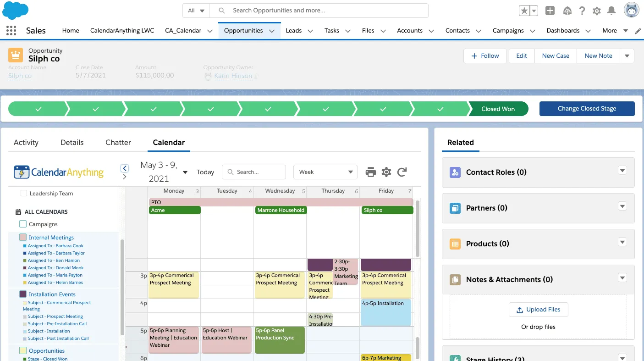Toggle the Installation Events calendar checkbox

pos(23,294)
